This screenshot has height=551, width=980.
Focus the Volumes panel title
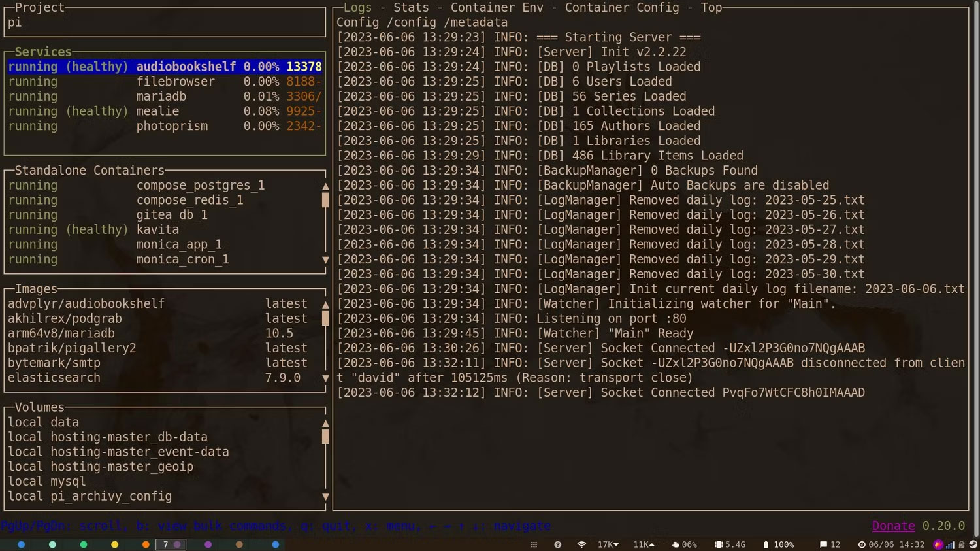tap(39, 407)
